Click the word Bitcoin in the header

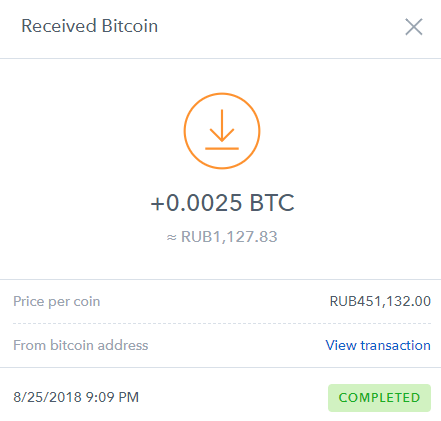(130, 26)
